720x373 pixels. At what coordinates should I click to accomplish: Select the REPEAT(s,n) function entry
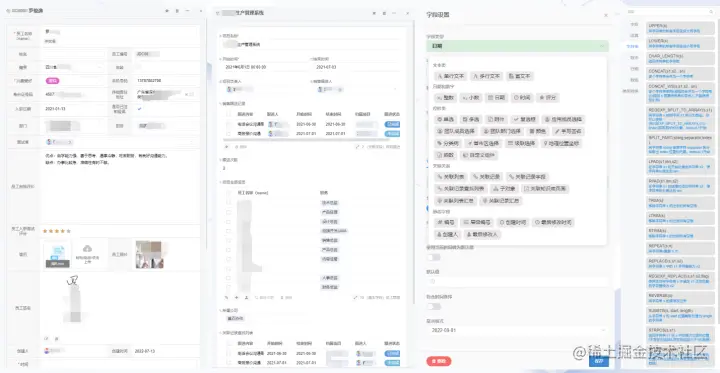681,248
